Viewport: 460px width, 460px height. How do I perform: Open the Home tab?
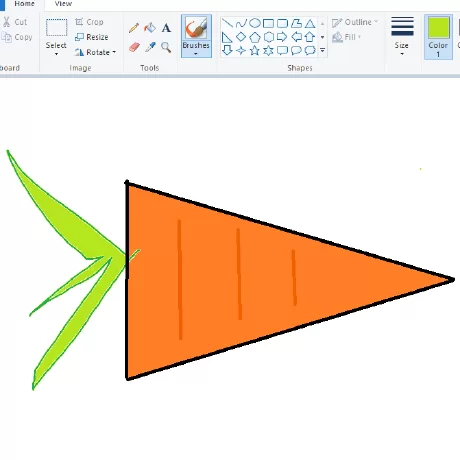(24, 4)
